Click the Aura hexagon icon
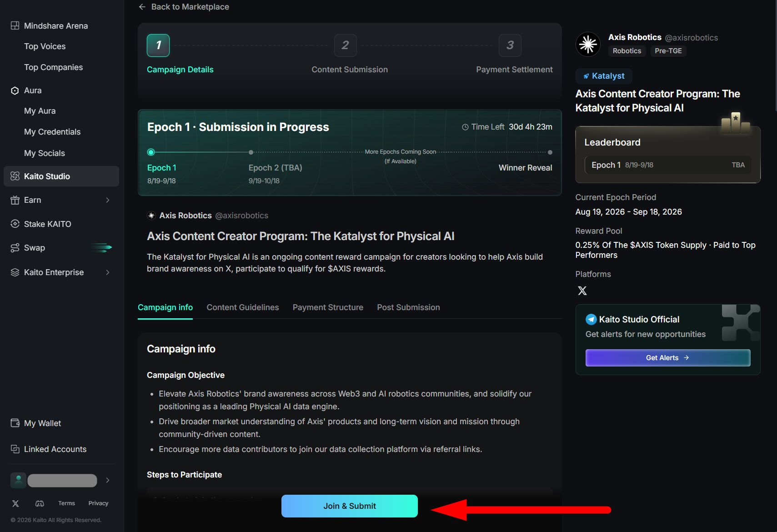Screen dimensions: 777x532 click(15, 90)
